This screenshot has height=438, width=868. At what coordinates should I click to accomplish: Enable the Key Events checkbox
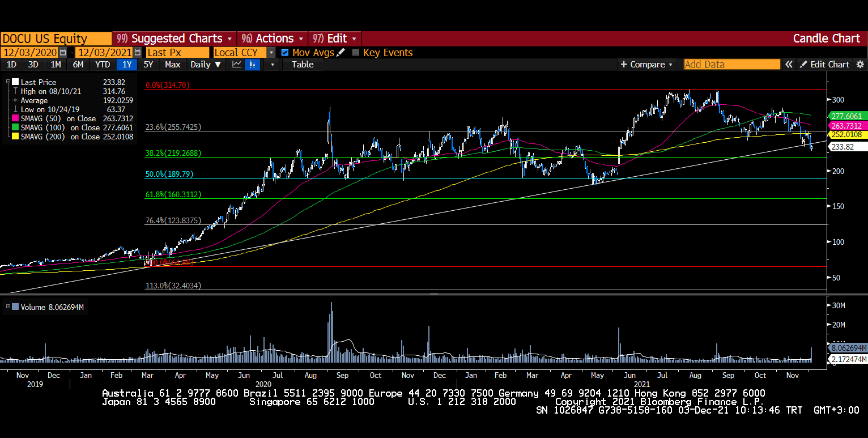[x=356, y=52]
